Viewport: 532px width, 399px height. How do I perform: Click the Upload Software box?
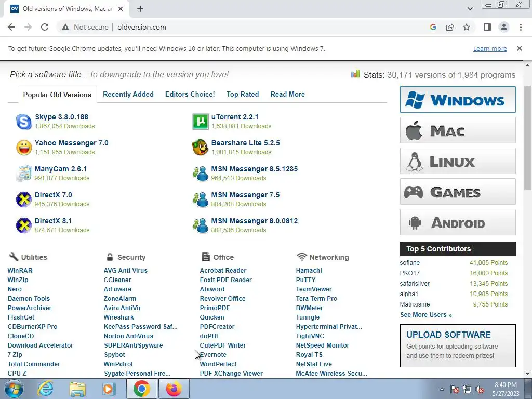458,345
